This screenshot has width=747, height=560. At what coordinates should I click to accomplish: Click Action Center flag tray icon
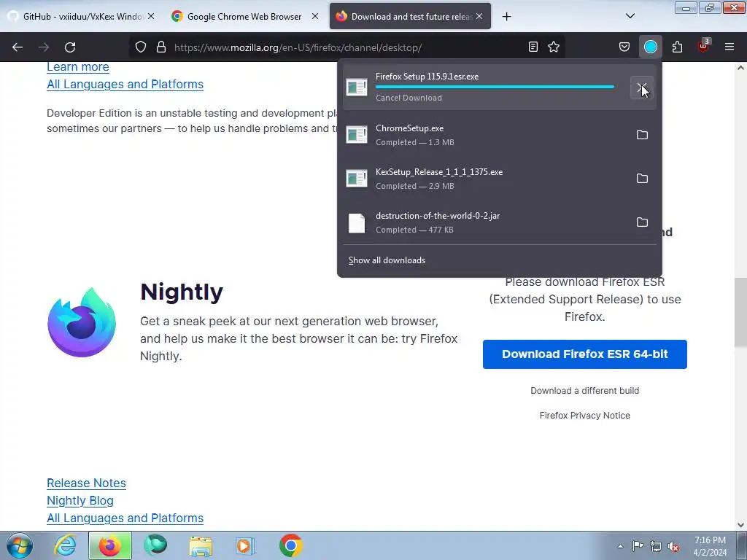638,546
